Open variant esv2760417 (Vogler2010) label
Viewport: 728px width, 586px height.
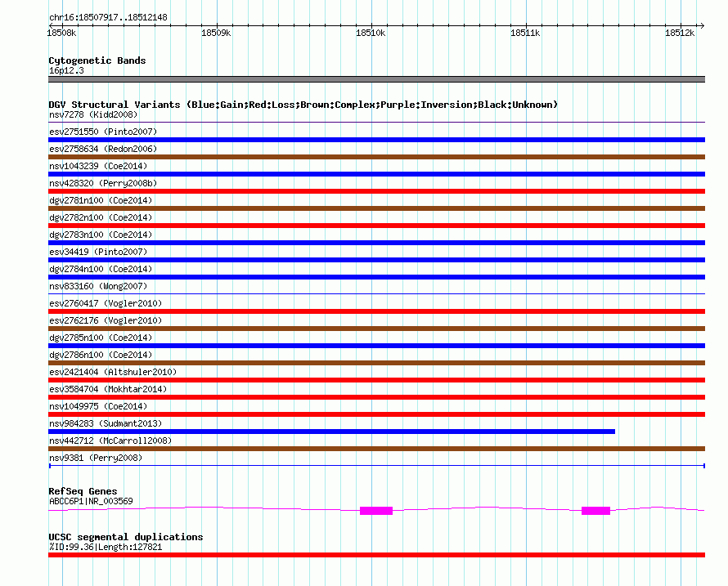pyautogui.click(x=106, y=303)
